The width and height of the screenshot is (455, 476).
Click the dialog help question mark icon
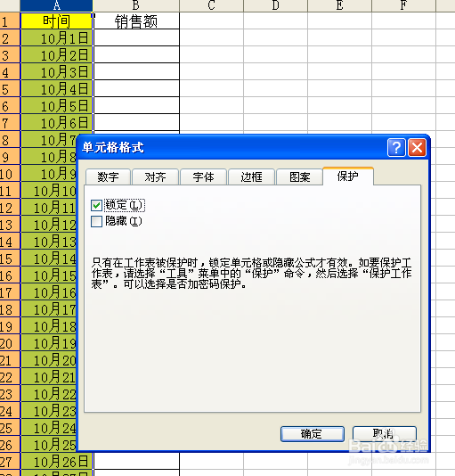[x=396, y=148]
